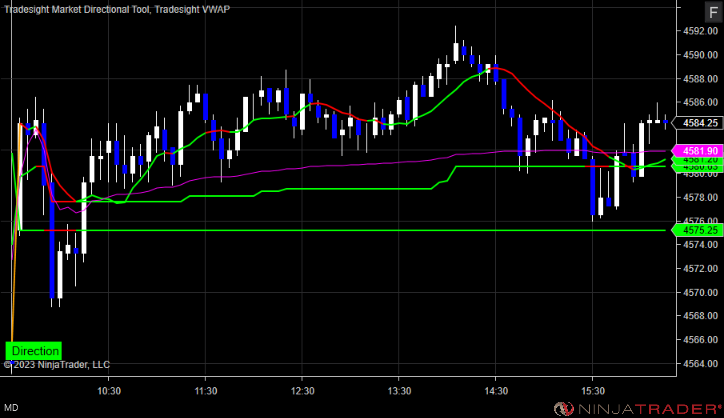Image resolution: width=724 pixels, height=418 pixels.
Task: Click the MD text at bottom left
Action: click(12, 408)
